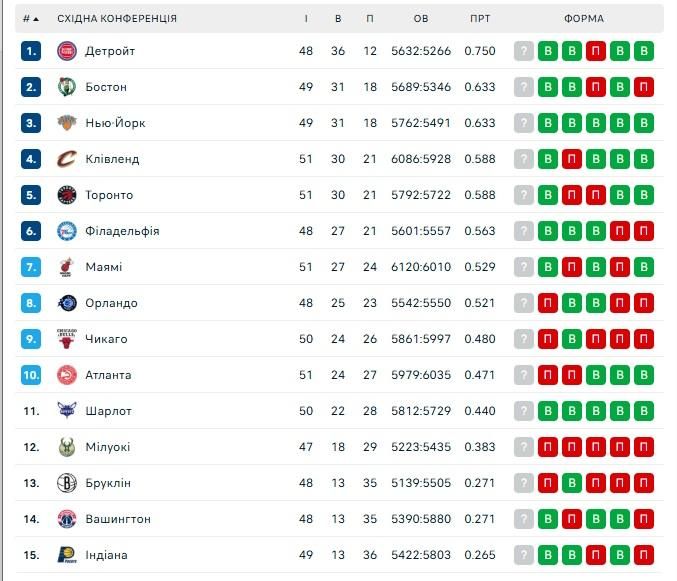Click the Detroit Pistons team logo
The width and height of the screenshot is (677, 581).
pos(66,51)
